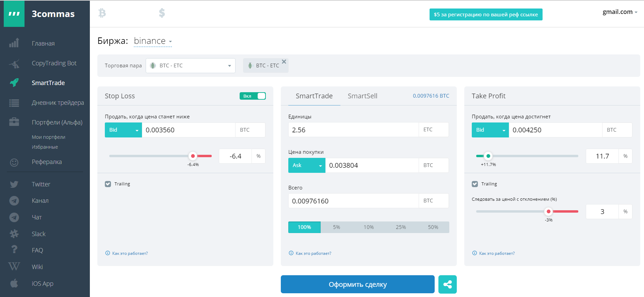Click the 0.0097616 BTC balance link
This screenshot has width=644, height=297.
pyautogui.click(x=431, y=96)
